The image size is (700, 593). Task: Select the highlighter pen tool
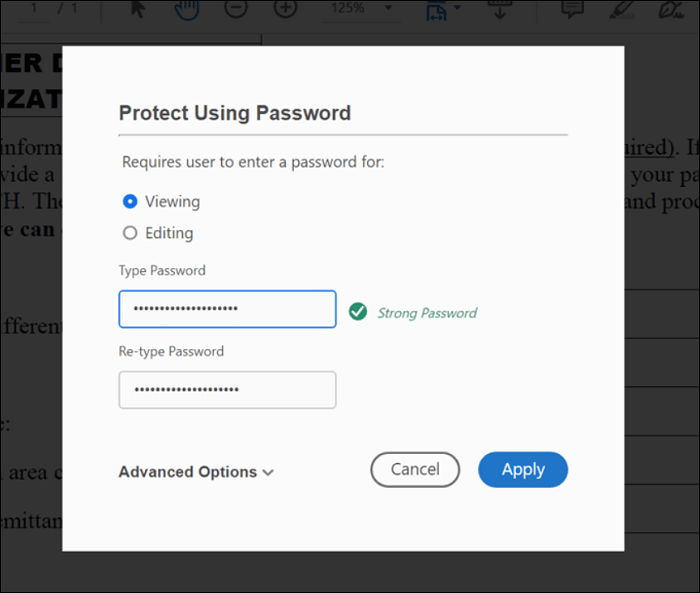point(623,8)
